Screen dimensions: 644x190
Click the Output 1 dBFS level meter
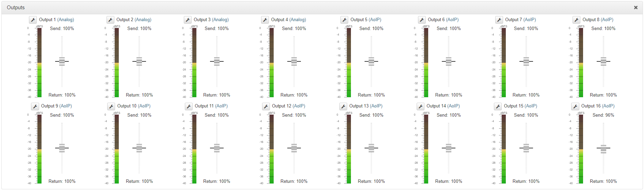(39, 62)
